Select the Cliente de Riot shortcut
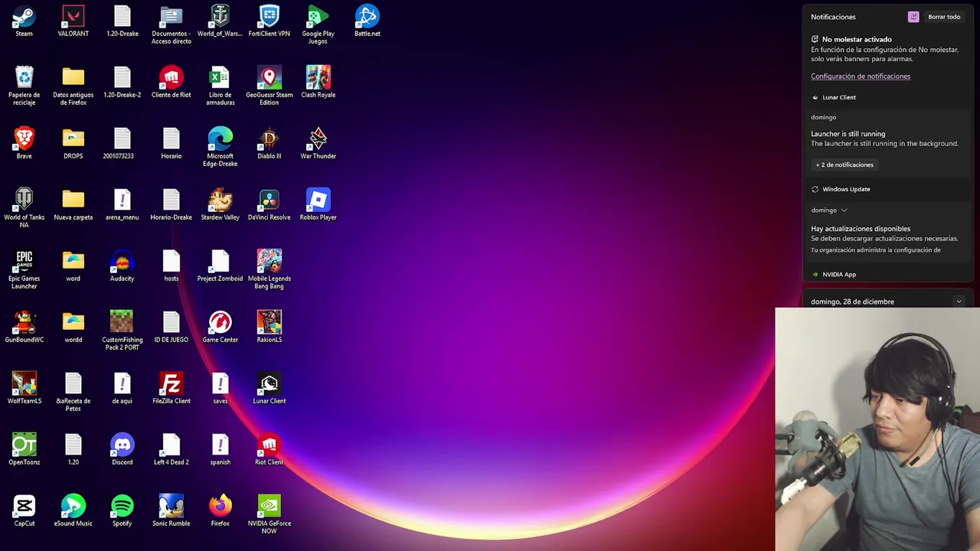The image size is (980, 551). click(x=171, y=83)
